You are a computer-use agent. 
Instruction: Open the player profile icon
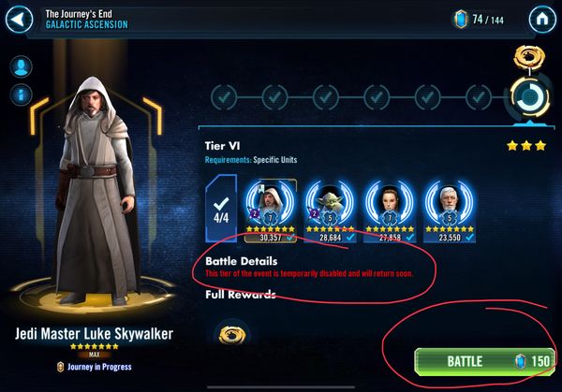click(21, 66)
